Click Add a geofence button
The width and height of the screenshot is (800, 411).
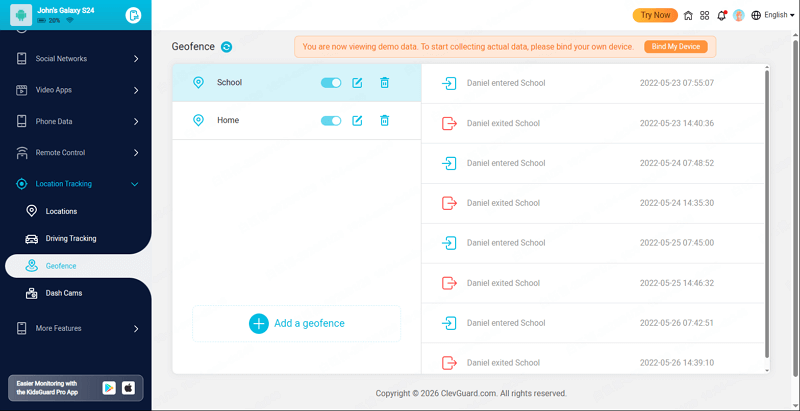296,323
